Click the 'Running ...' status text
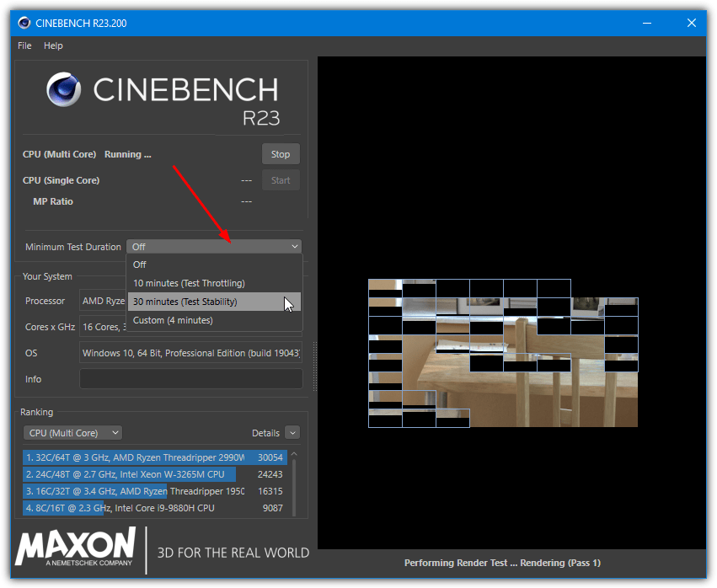The image size is (717, 588). tap(127, 154)
